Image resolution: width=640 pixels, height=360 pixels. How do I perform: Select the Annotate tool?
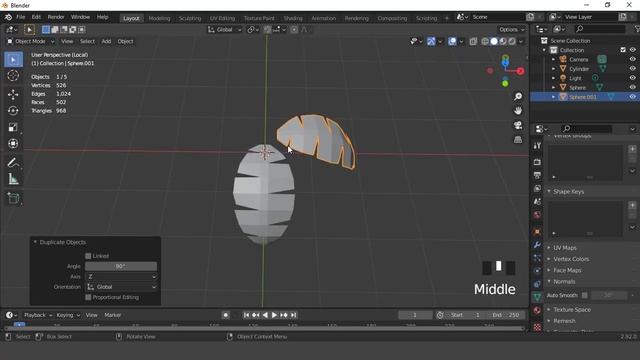(x=13, y=162)
